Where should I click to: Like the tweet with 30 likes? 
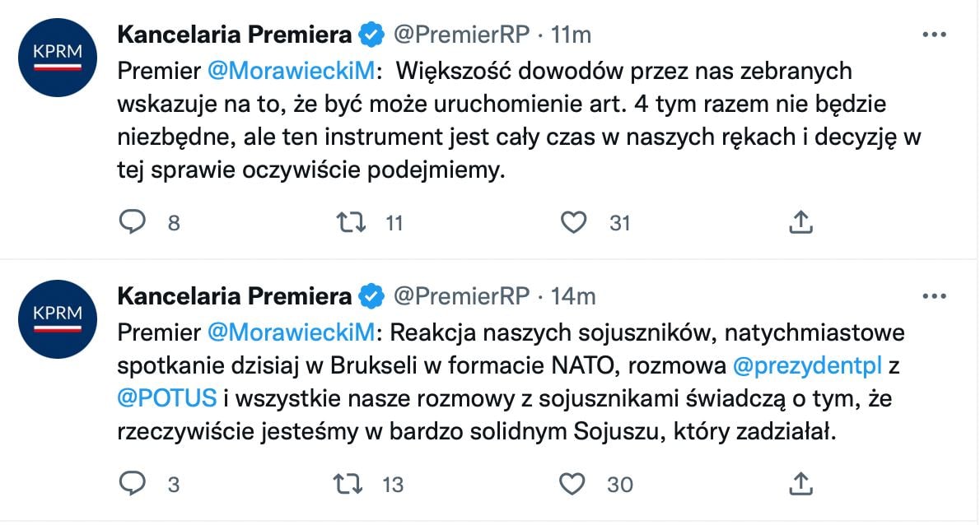tap(572, 484)
